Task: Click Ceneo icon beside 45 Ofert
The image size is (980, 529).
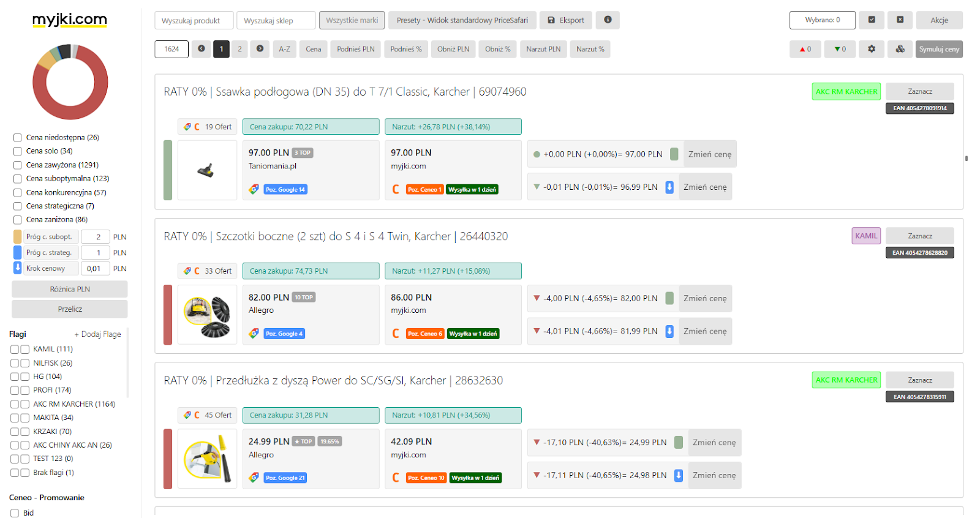Action: [x=197, y=415]
